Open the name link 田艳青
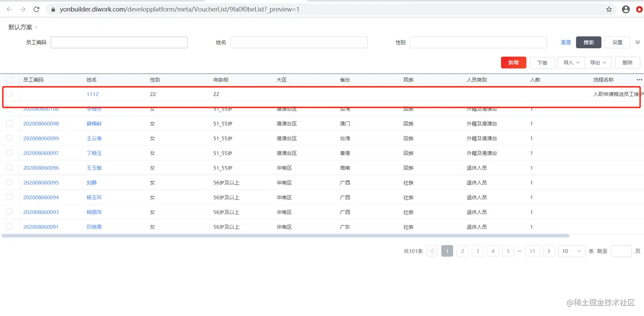 point(94,227)
